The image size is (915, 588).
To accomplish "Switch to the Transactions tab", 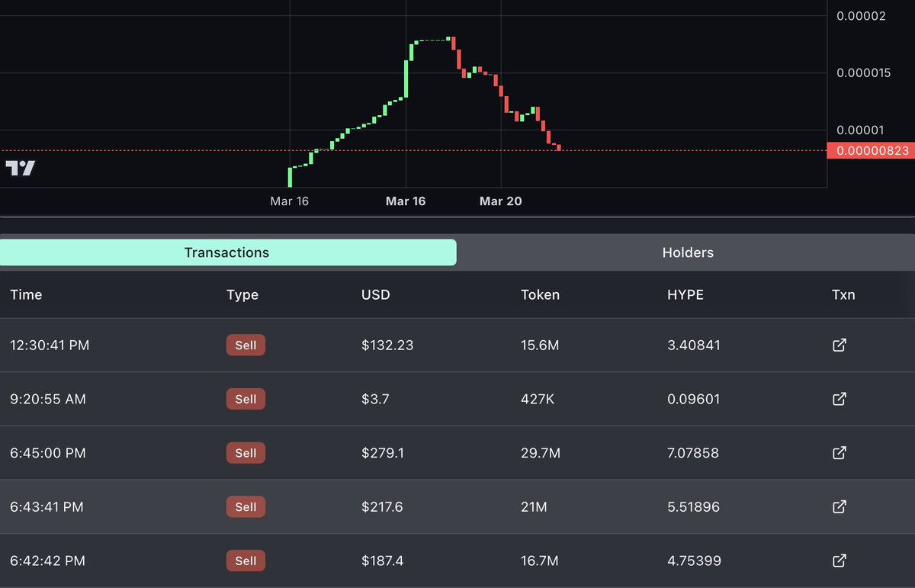I will click(228, 252).
